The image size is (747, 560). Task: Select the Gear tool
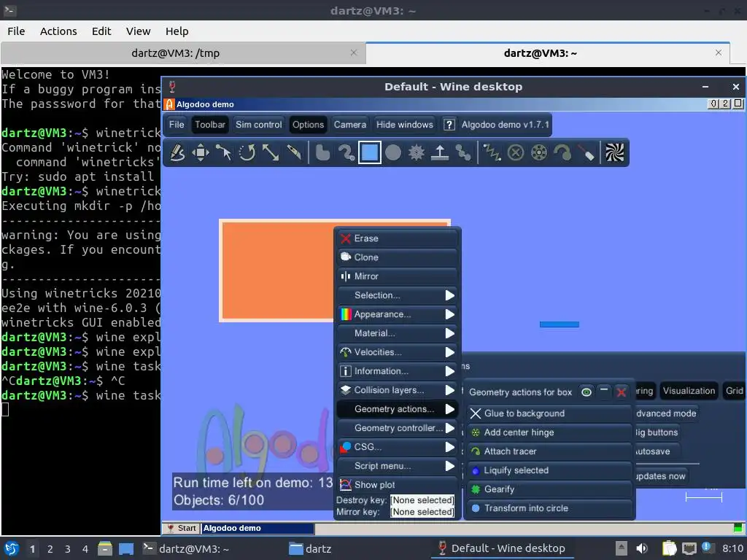pyautogui.click(x=417, y=153)
